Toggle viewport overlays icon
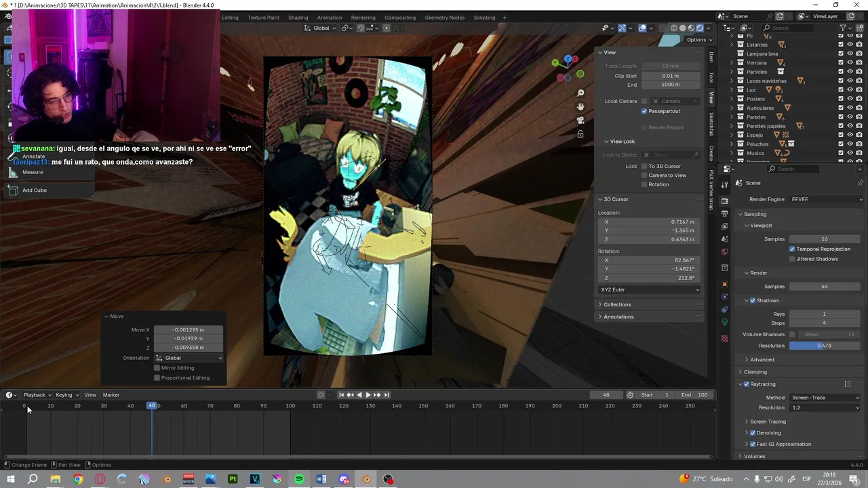Viewport: 868px width, 488px height. click(x=642, y=28)
